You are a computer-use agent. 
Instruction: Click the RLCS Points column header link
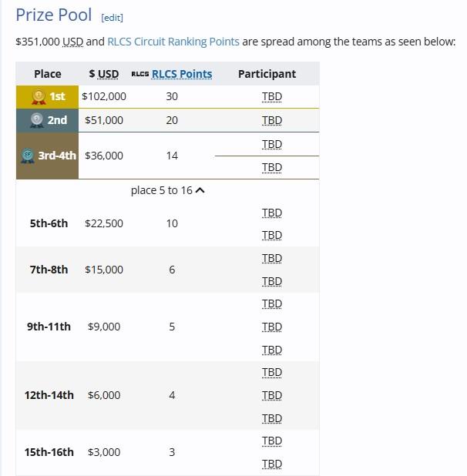[x=182, y=74]
